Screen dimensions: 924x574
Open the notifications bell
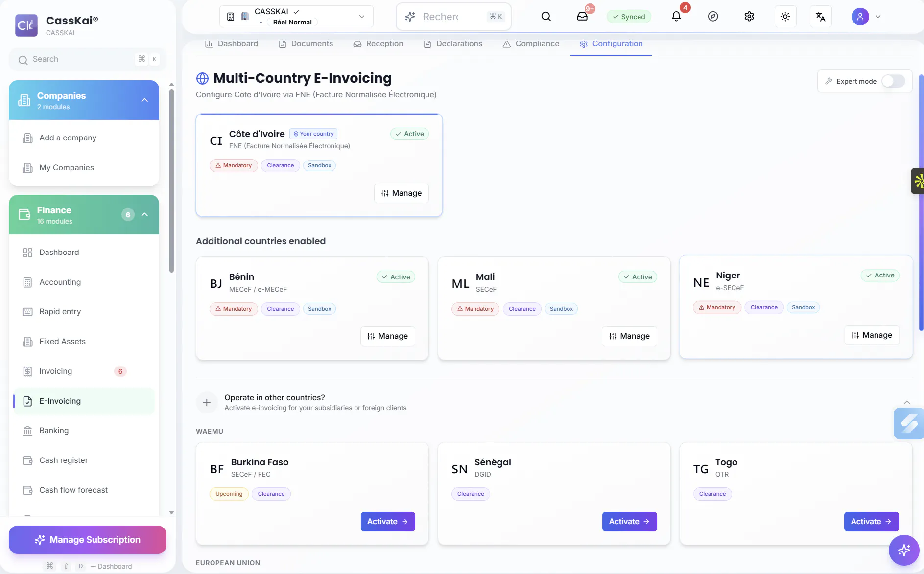click(x=676, y=17)
